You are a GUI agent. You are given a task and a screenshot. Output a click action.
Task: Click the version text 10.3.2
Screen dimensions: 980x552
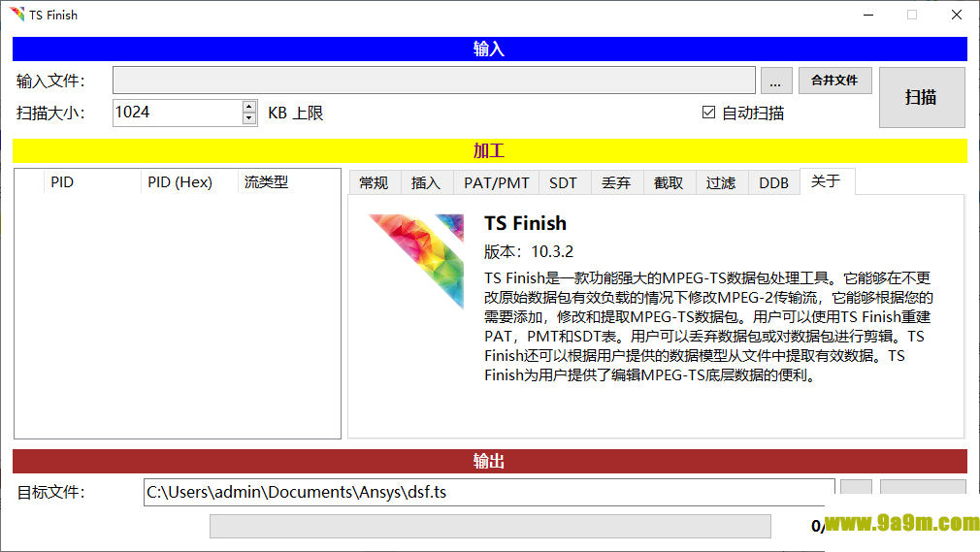(552, 251)
